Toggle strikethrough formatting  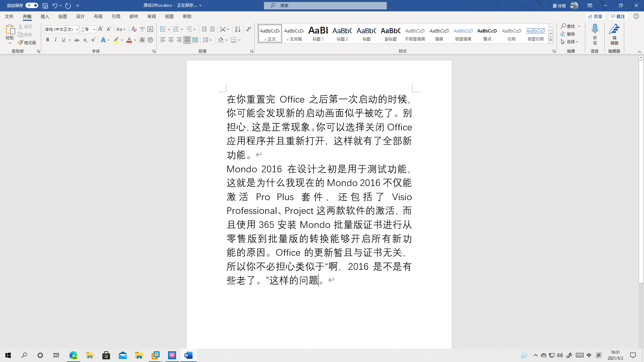point(77,40)
